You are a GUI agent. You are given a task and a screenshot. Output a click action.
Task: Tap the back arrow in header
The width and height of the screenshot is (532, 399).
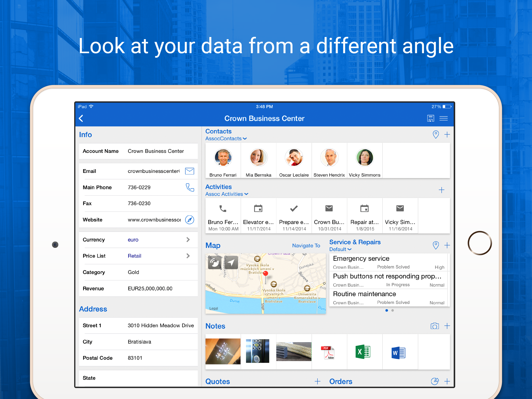pyautogui.click(x=81, y=118)
